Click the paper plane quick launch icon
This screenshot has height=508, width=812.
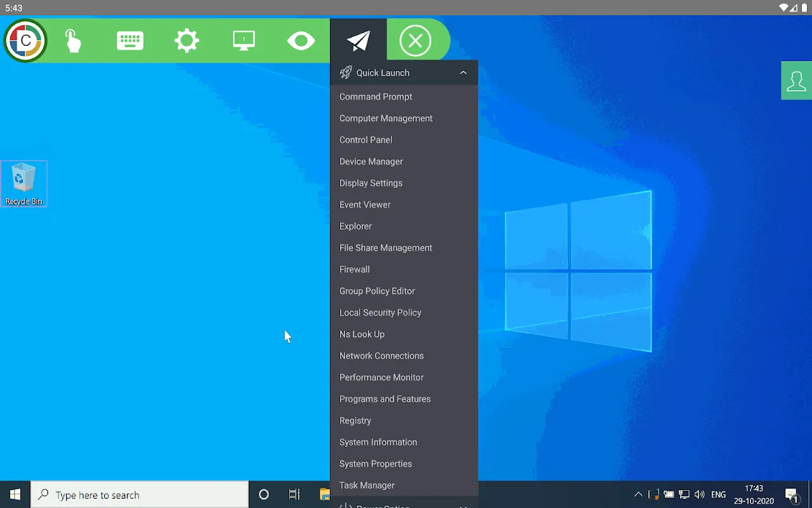click(x=358, y=41)
